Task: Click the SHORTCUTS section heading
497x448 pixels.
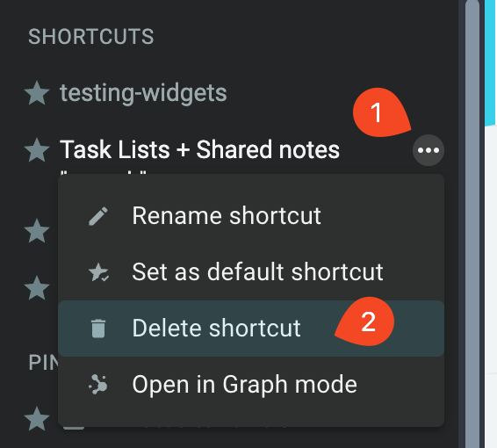Action: (x=91, y=37)
